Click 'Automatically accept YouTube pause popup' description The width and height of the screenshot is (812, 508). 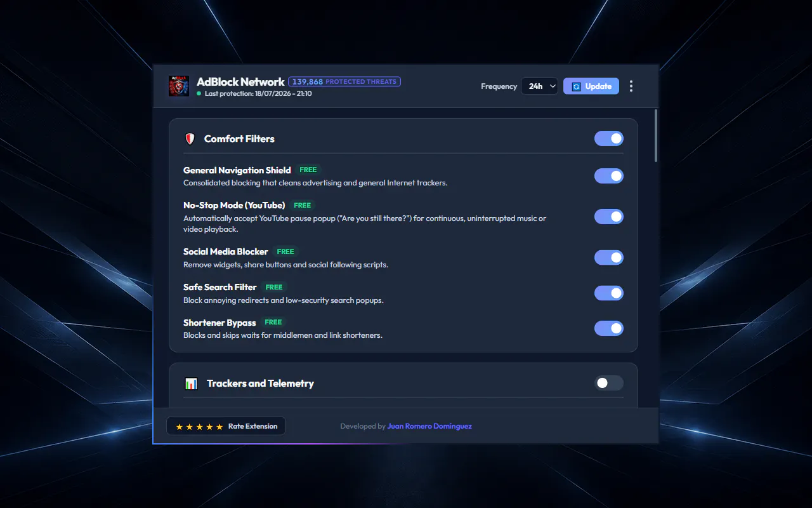click(x=365, y=224)
